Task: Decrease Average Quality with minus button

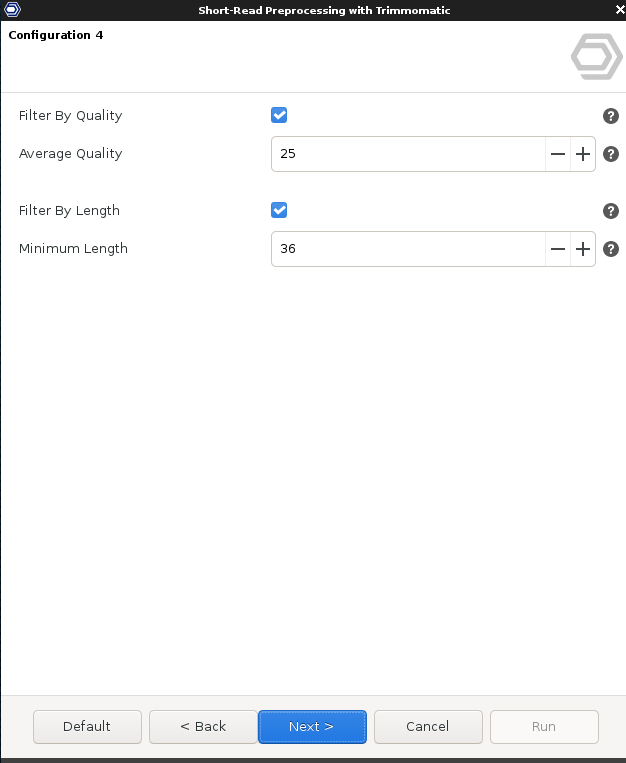Action: tap(558, 154)
